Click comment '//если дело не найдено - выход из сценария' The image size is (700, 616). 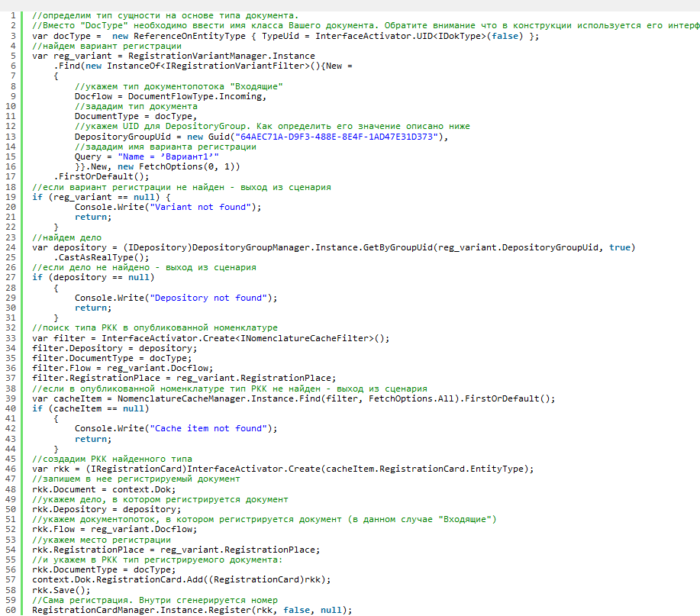pos(144,268)
